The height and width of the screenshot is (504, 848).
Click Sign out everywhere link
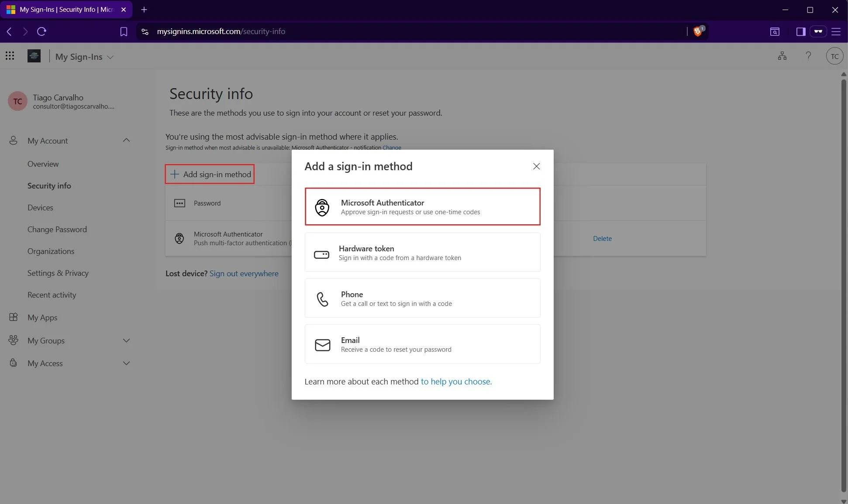click(x=244, y=274)
